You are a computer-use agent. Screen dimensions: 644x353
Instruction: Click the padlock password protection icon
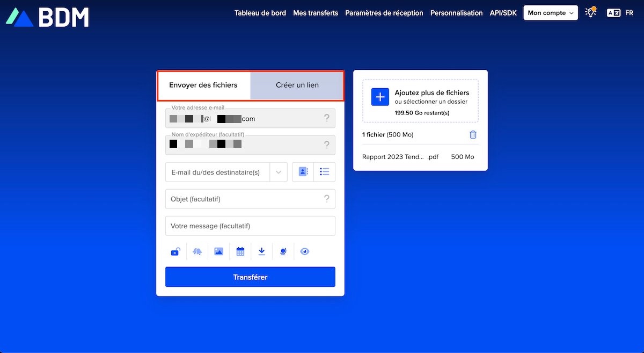[175, 251]
